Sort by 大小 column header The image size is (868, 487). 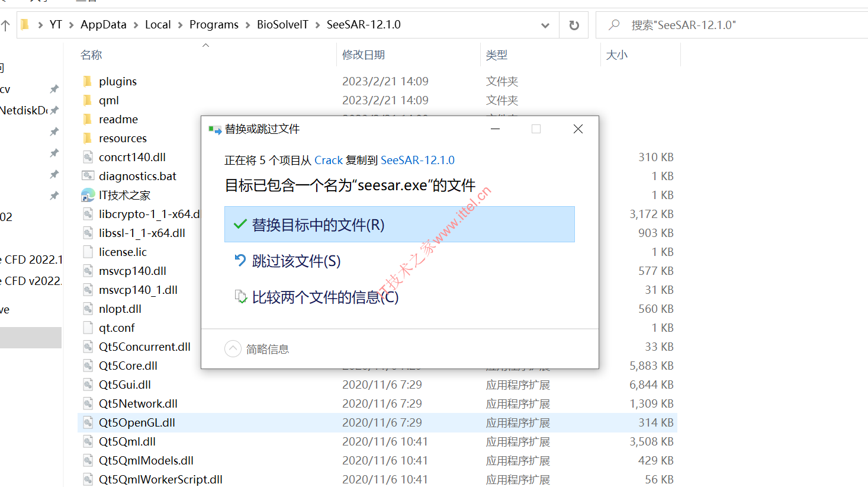617,55
